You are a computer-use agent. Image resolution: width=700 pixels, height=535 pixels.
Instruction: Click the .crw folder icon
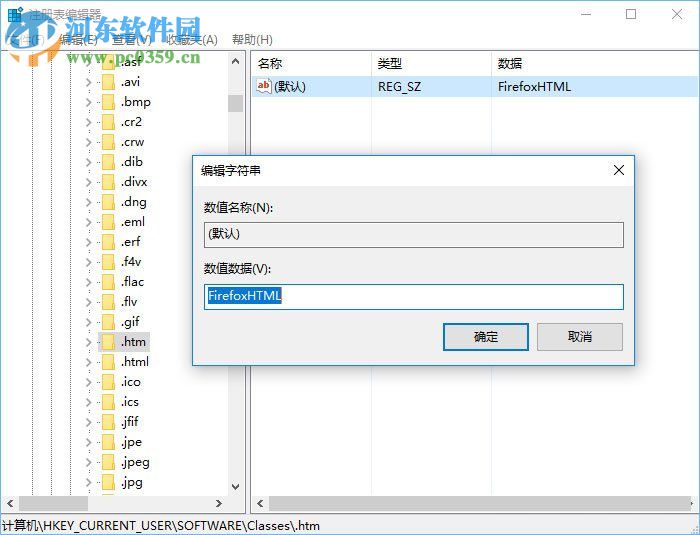pyautogui.click(x=108, y=142)
